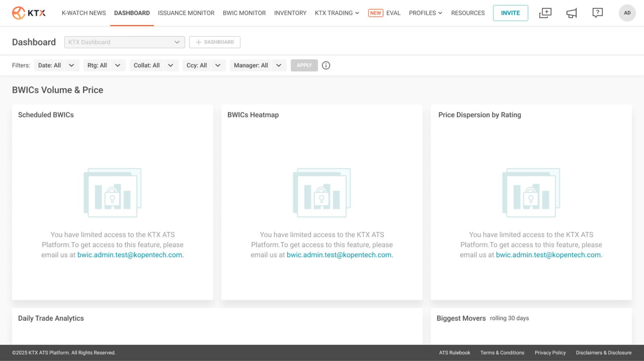Open Disclaimers & Disclosure footer link
644x361 pixels.
click(604, 353)
